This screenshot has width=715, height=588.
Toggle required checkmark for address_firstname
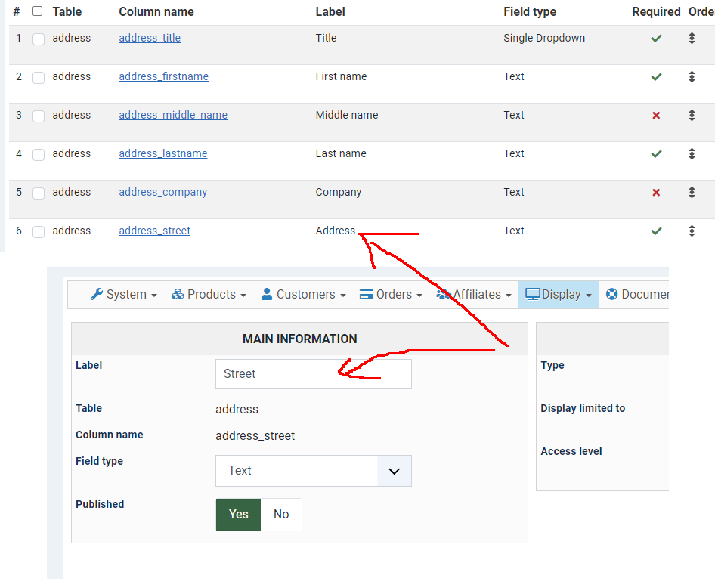coord(656,77)
